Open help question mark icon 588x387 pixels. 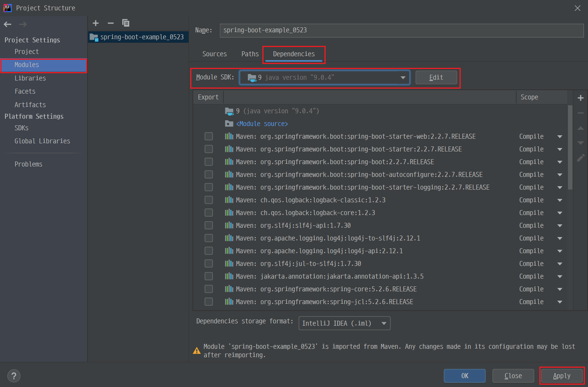tap(14, 376)
